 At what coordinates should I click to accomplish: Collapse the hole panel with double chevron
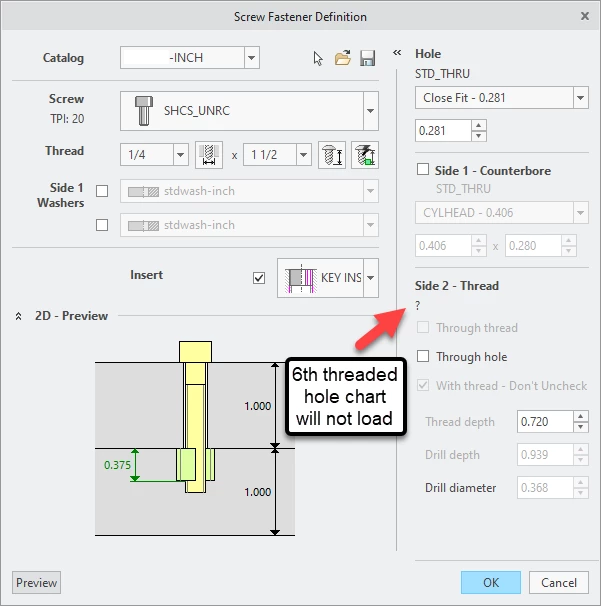tap(397, 53)
